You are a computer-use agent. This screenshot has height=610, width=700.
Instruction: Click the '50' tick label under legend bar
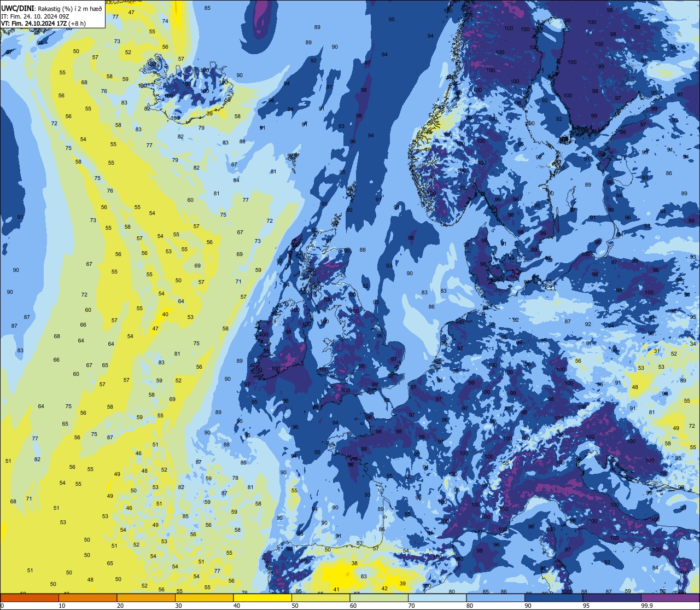295,606
